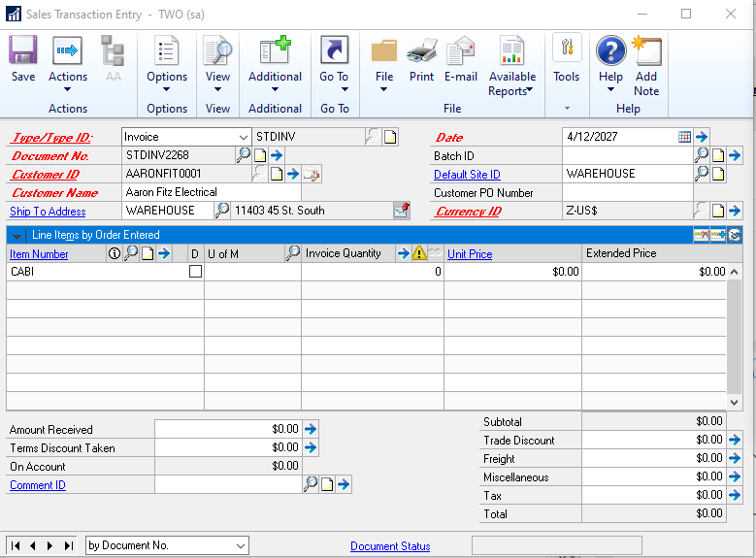The height and width of the screenshot is (558, 756).
Task: Save the sales transaction
Action: coord(22,59)
